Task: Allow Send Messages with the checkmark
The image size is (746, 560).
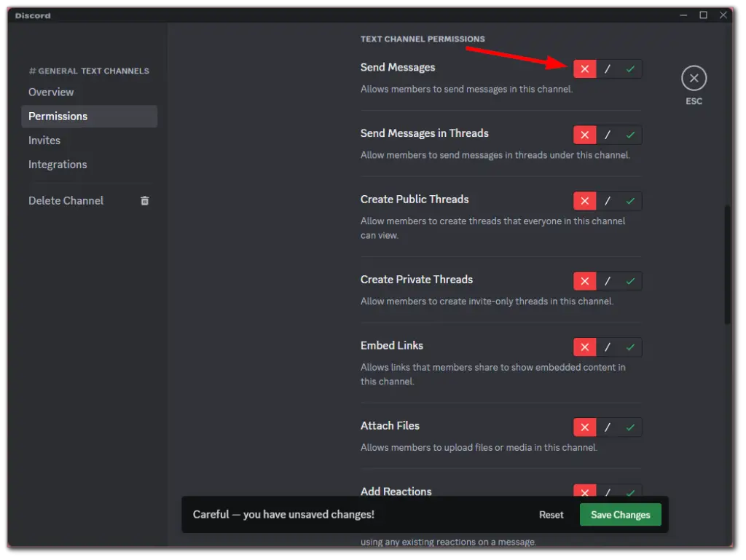Action: tap(631, 68)
